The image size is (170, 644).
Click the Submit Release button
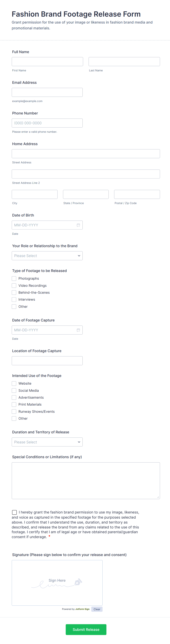(x=86, y=630)
